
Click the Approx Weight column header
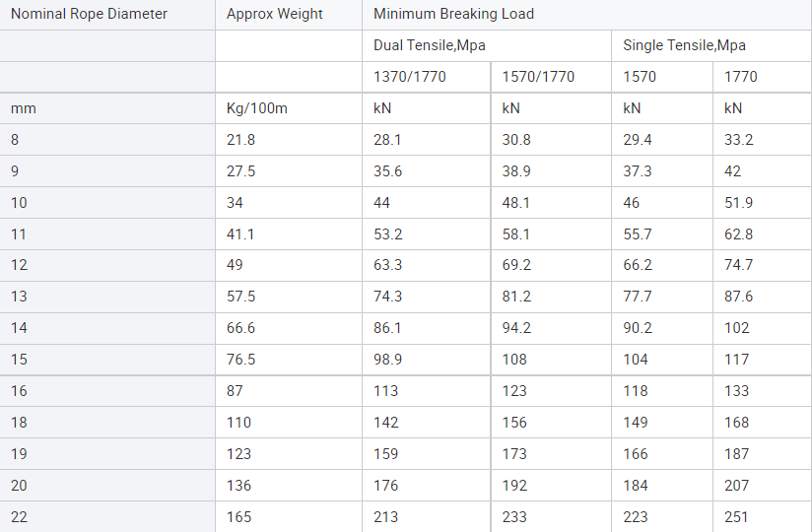(x=274, y=14)
